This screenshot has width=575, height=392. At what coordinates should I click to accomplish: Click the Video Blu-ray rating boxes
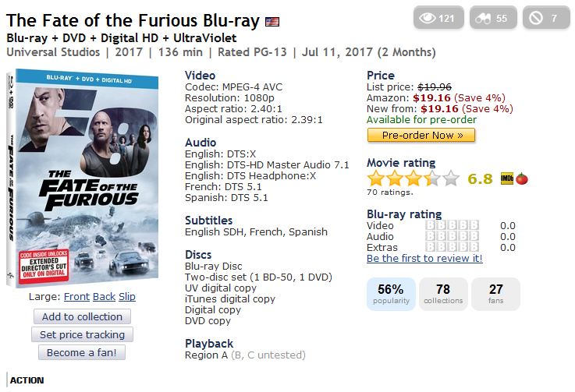point(452,226)
